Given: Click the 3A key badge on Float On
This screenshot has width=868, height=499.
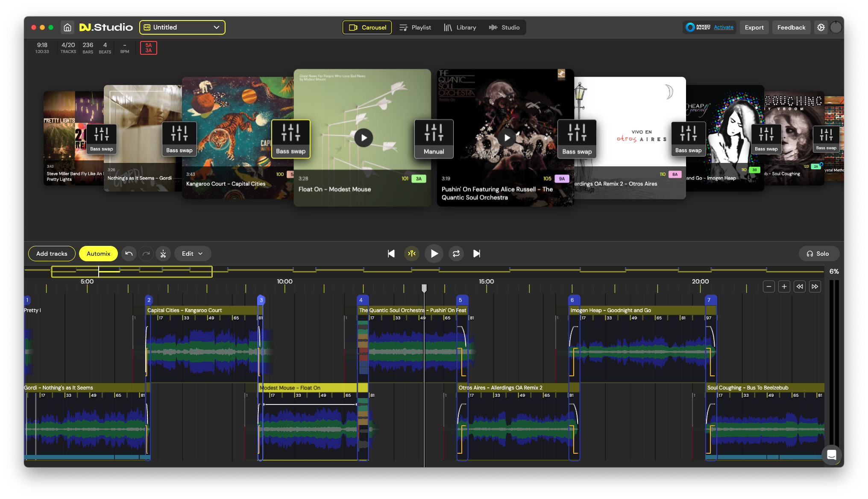Looking at the screenshot, I should tap(419, 179).
